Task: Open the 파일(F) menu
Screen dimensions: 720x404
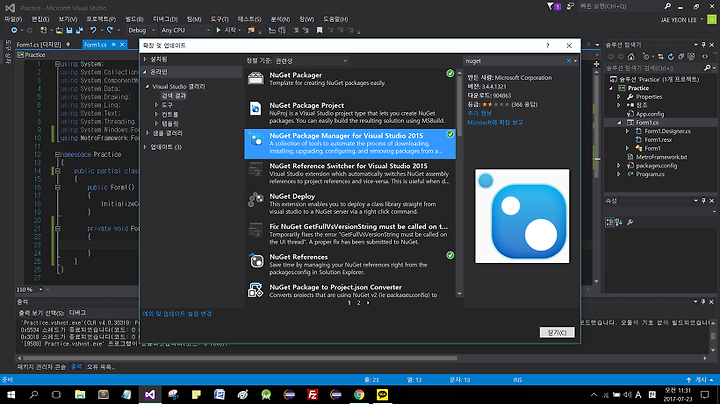Action: [x=13, y=19]
